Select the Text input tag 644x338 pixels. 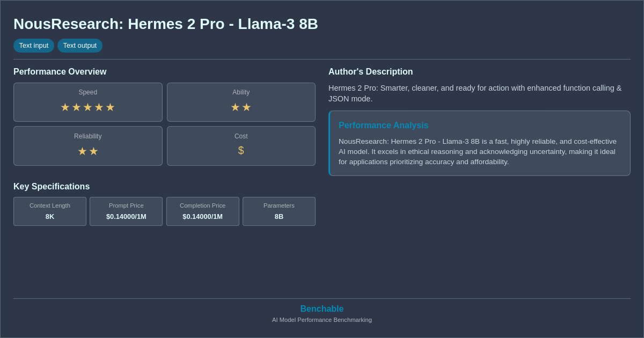tap(34, 46)
